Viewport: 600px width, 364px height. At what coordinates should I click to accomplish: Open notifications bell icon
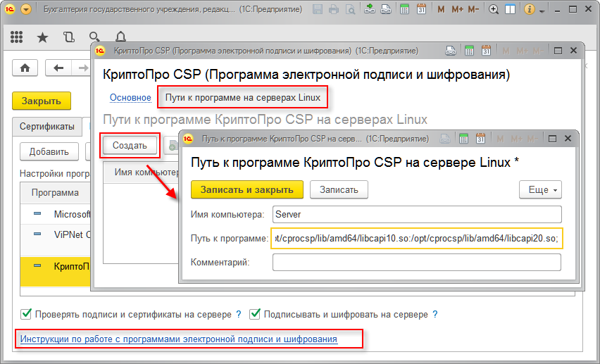120,37
